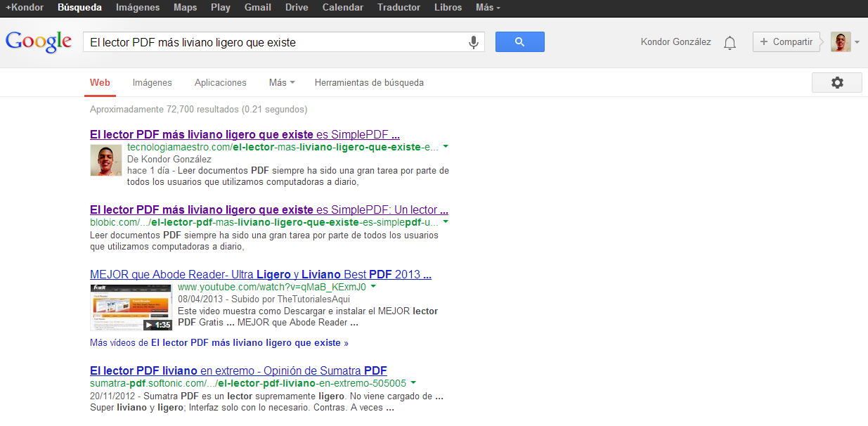
Task: Select Búsqueda in top bar
Action: [79, 8]
